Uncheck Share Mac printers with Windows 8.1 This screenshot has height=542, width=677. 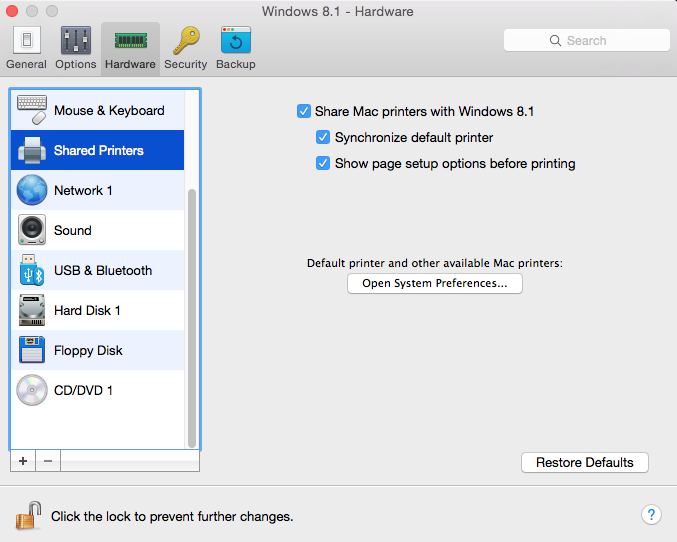tap(304, 111)
